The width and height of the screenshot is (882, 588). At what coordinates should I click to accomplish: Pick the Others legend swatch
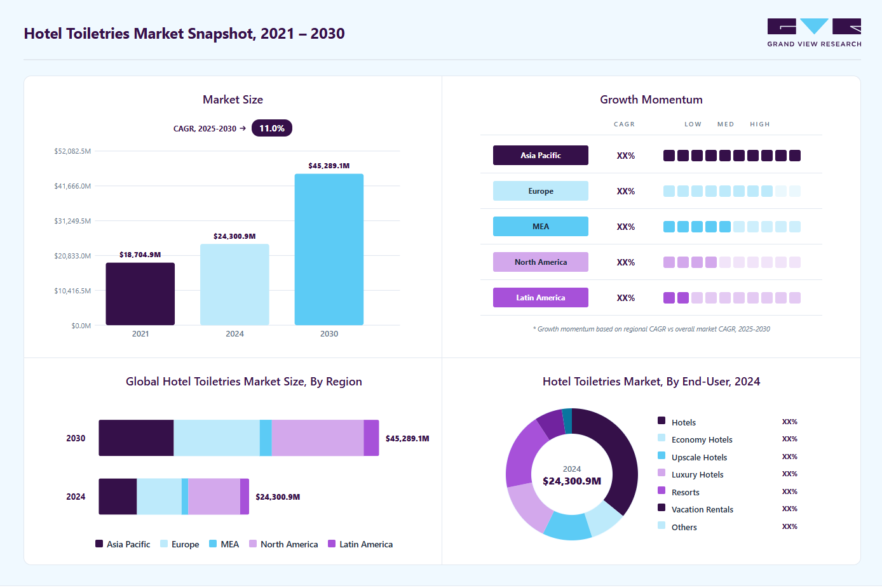[661, 525]
